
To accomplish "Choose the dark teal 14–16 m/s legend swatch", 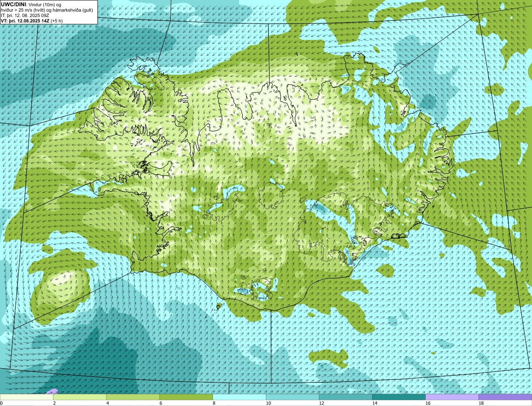I will [399, 397].
